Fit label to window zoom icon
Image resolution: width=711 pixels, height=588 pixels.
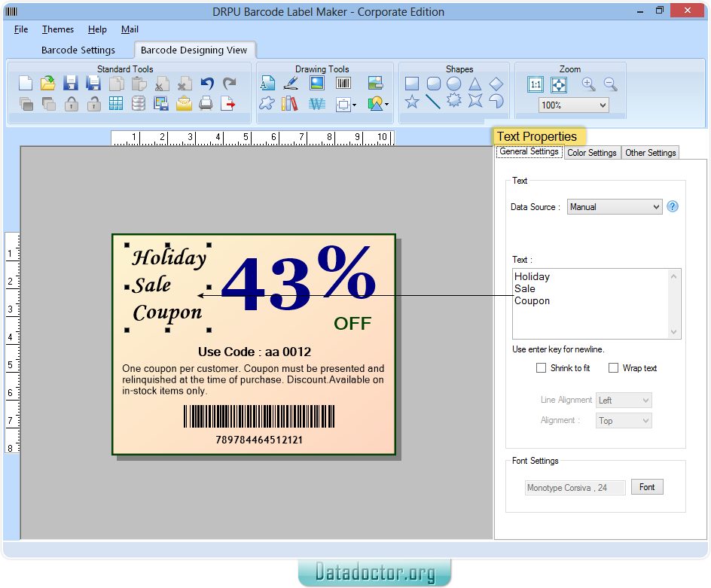[559, 84]
